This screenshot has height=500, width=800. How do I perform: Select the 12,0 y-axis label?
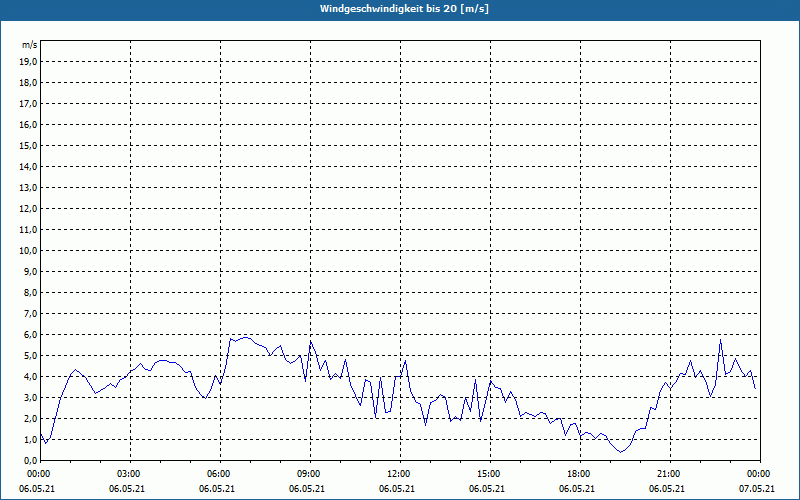[x=28, y=209]
